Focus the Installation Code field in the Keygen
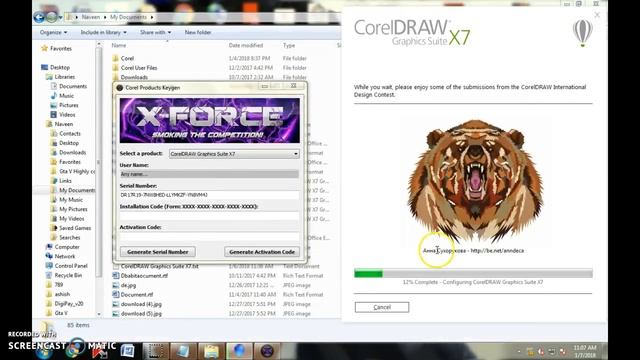 pos(209,216)
